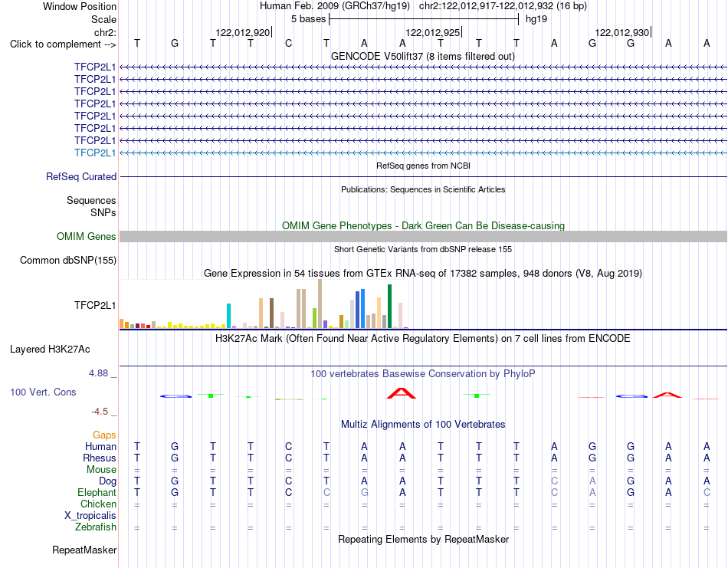This screenshot has height=568, width=728.
Task: Click the -4.5 PhyloP lower scale value
Action: (x=100, y=412)
